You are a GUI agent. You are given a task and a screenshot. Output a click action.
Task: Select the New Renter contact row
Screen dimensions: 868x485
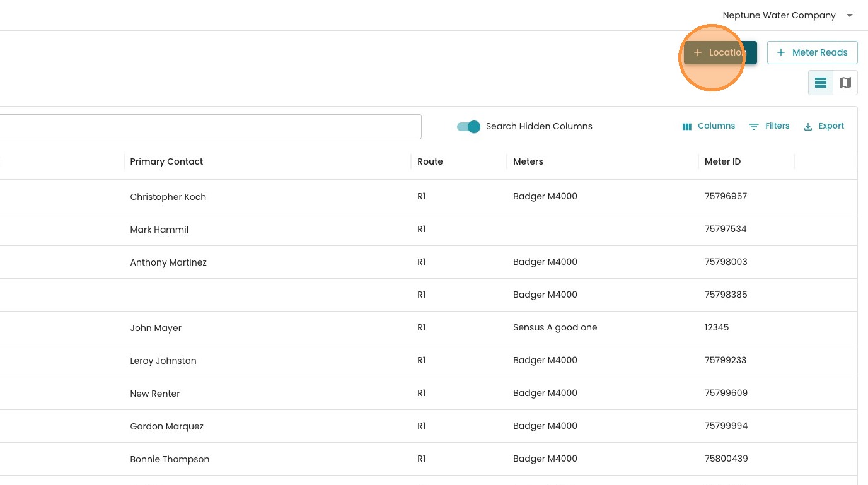155,394
